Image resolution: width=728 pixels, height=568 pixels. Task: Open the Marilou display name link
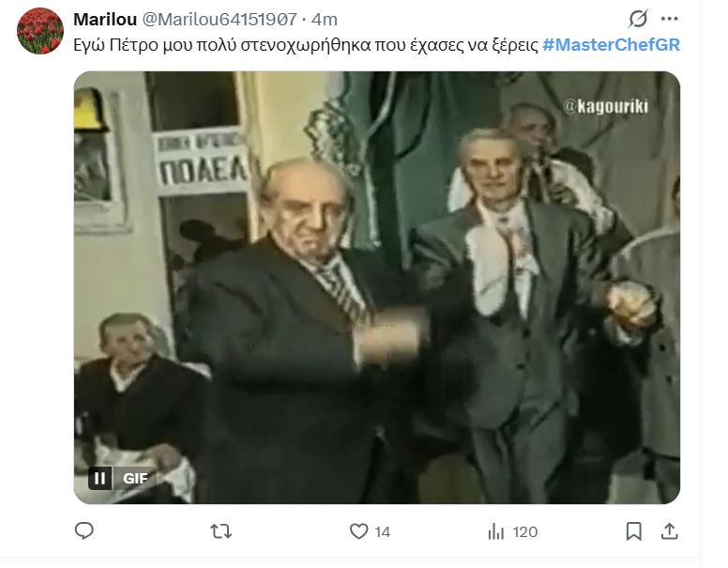point(105,20)
